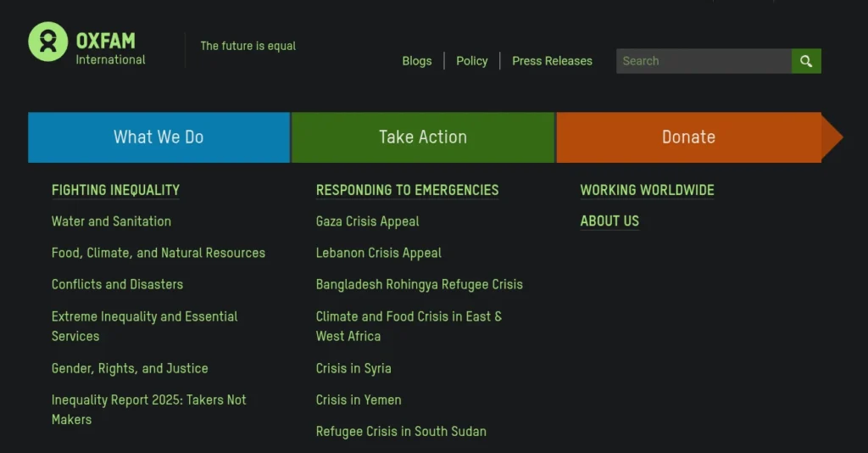
Task: Open the Blogs link
Action: click(x=417, y=61)
